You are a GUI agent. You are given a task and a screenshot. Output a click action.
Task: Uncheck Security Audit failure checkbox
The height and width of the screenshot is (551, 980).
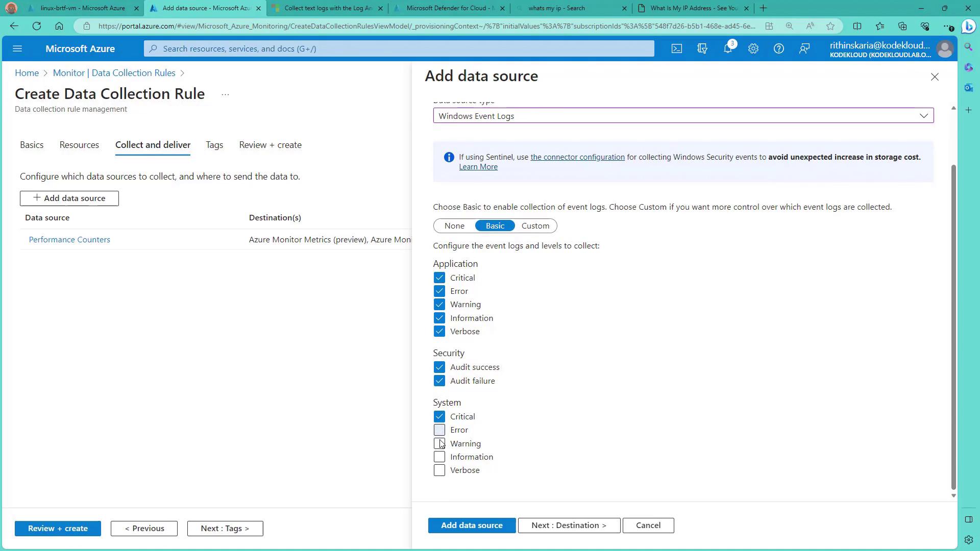[439, 381]
